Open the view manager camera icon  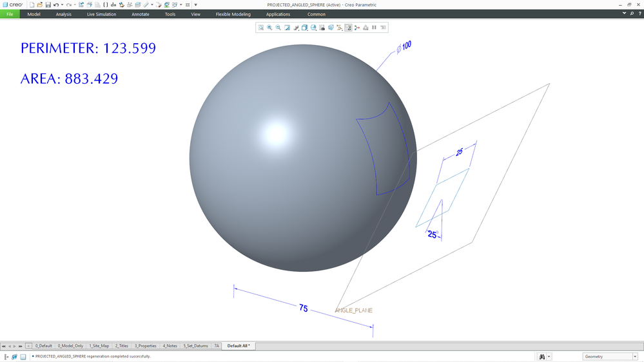322,28
